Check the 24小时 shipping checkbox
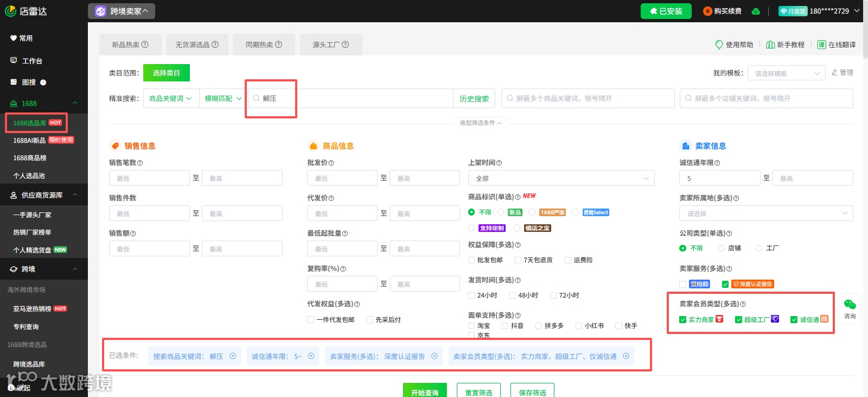Image resolution: width=868 pixels, height=397 pixels. tap(471, 295)
